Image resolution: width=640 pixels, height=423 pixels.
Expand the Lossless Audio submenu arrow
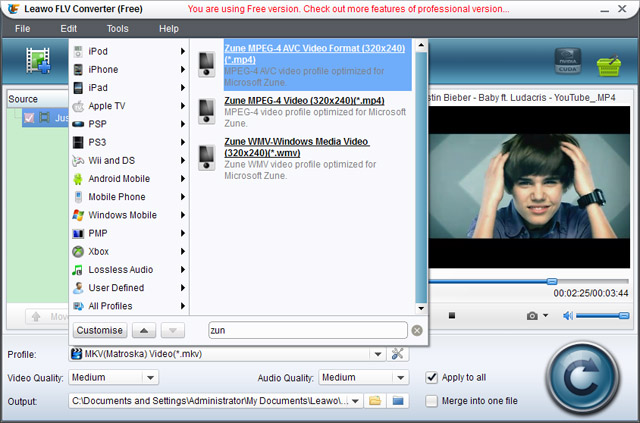pyautogui.click(x=183, y=269)
